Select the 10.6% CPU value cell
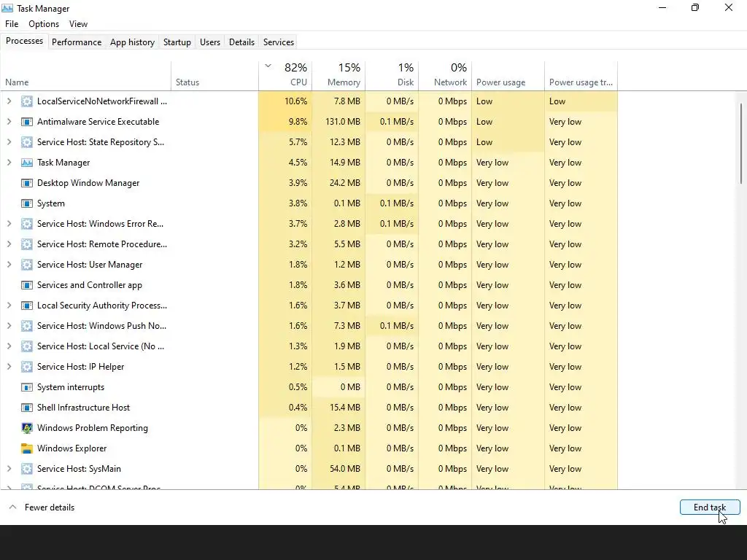The height and width of the screenshot is (560, 747). coord(285,101)
